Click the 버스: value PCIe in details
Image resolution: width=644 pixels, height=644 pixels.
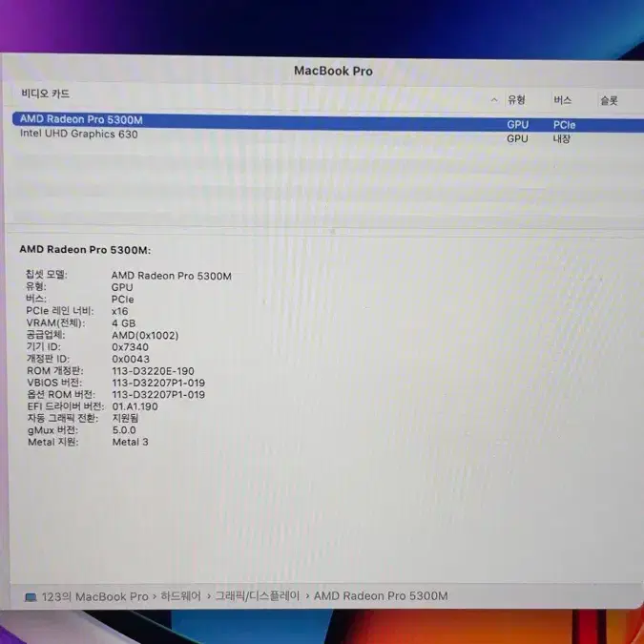click(x=122, y=300)
